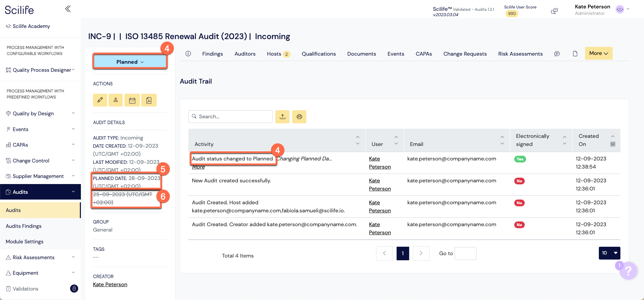Expand the More dropdown menu
The height and width of the screenshot is (300, 644).
pyautogui.click(x=599, y=53)
